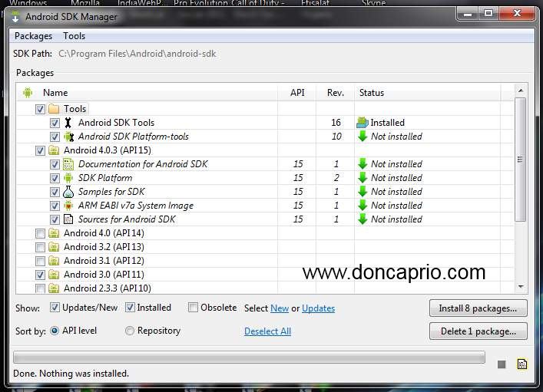Viewport: 543px width, 392px height.
Task: Uncheck Android SDK Platform-tools checkbox
Action: pyautogui.click(x=55, y=137)
